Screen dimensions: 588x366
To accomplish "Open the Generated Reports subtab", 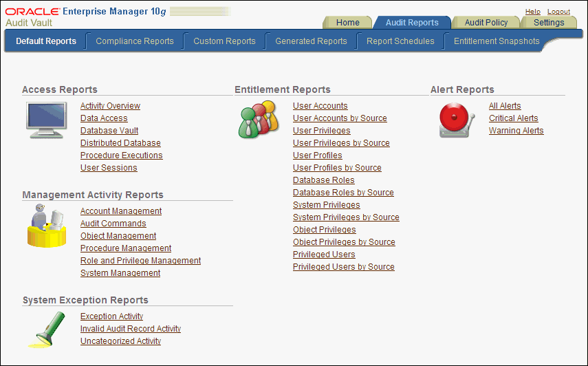I will point(311,41).
